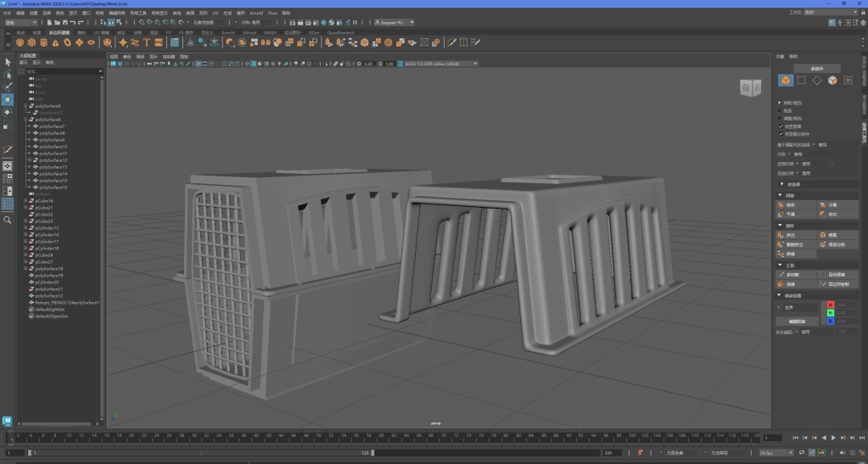The height and width of the screenshot is (464, 868).
Task: Click the Multi-Cut tool (多切割) icon
Action: 781,275
